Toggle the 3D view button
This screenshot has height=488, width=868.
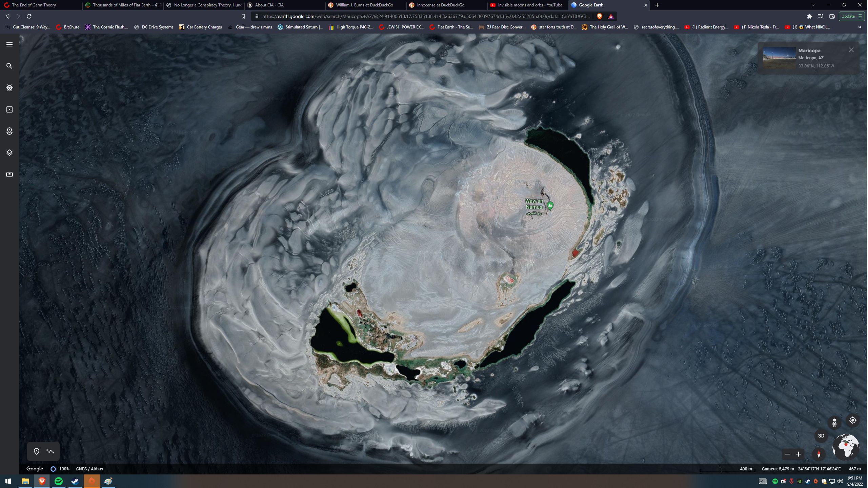822,436
